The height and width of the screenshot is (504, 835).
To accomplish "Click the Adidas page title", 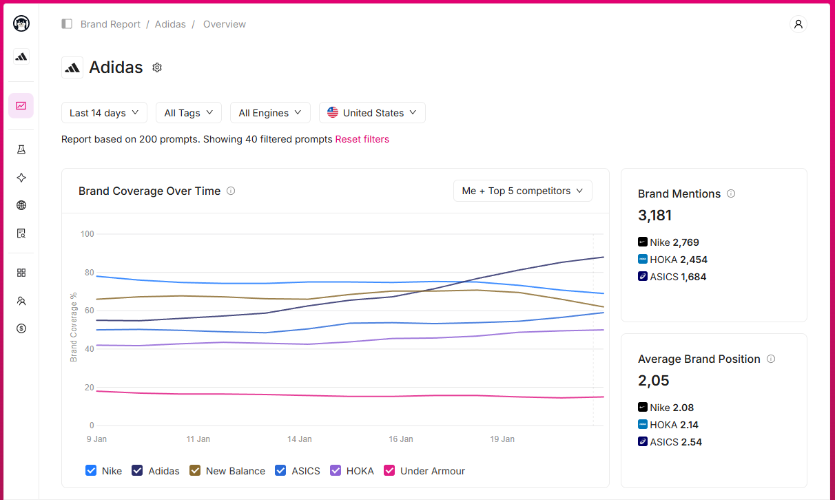I will (x=116, y=67).
